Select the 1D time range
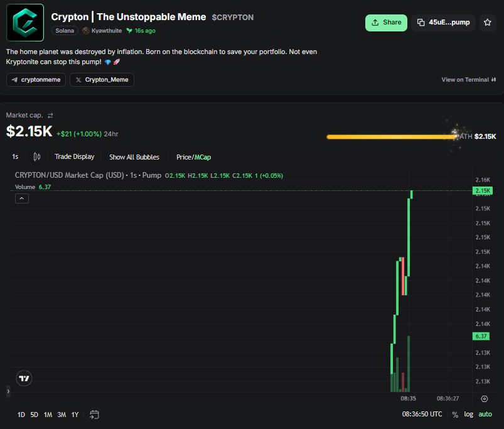The height and width of the screenshot is (429, 504). point(21,415)
